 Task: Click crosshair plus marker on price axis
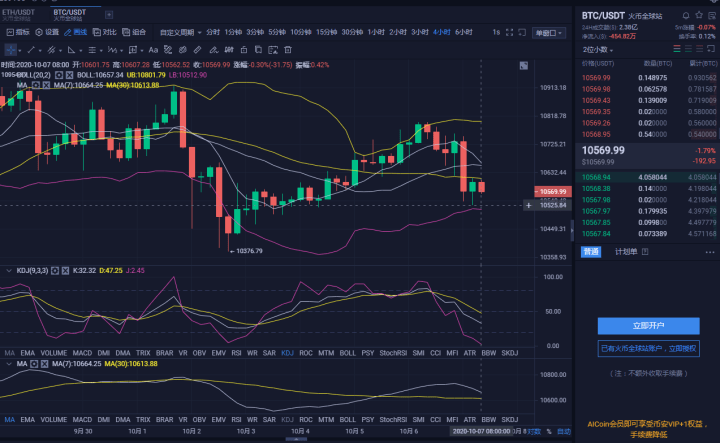click(x=529, y=205)
